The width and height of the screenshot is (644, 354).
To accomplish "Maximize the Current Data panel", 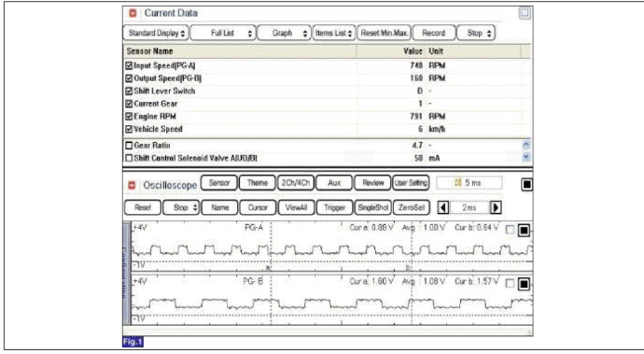I will [525, 14].
